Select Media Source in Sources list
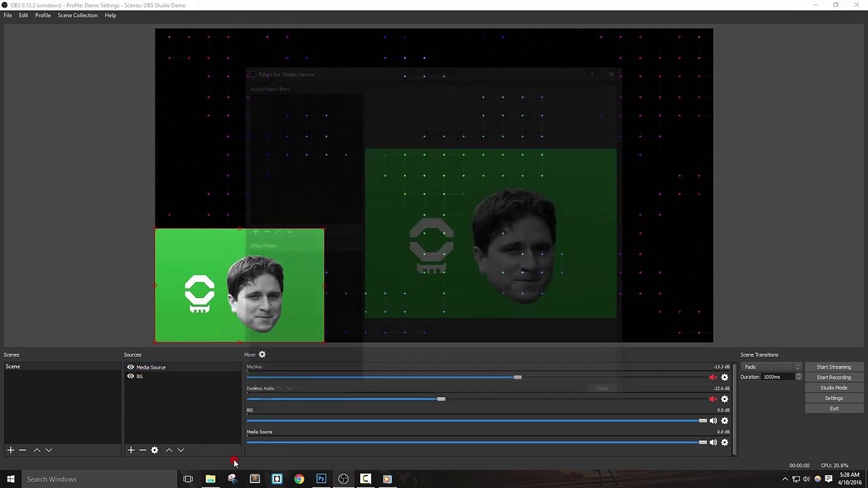Viewport: 868px width, 488px height. tap(182, 367)
